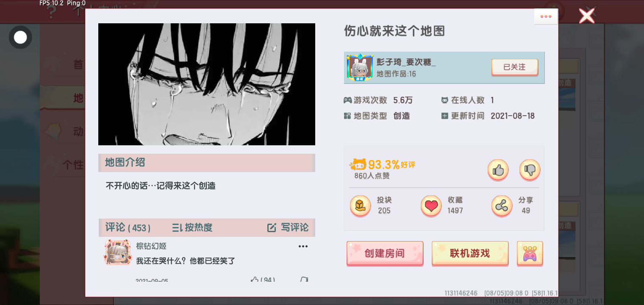Toggle the 已关注 follow button
Image resolution: width=644 pixels, height=305 pixels.
tap(515, 67)
